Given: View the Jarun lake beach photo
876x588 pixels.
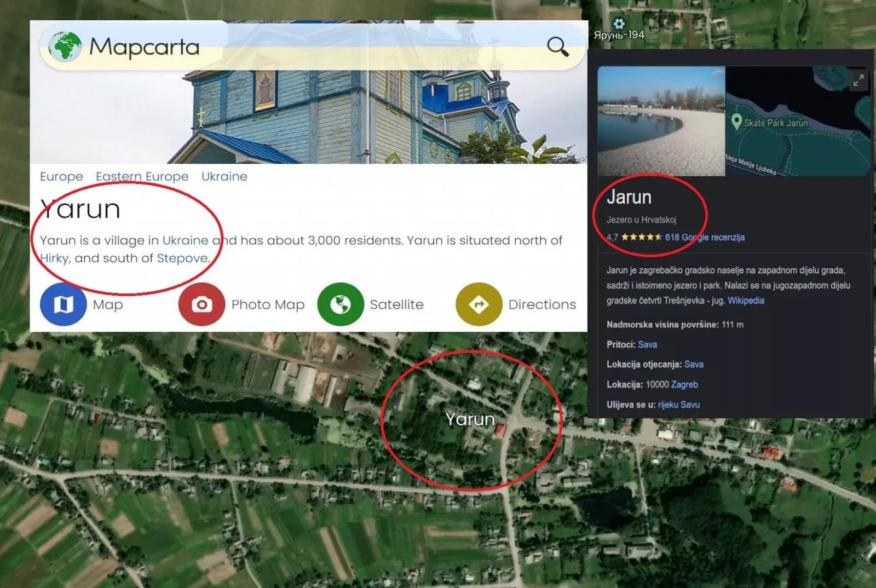Looking at the screenshot, I should point(661,122).
